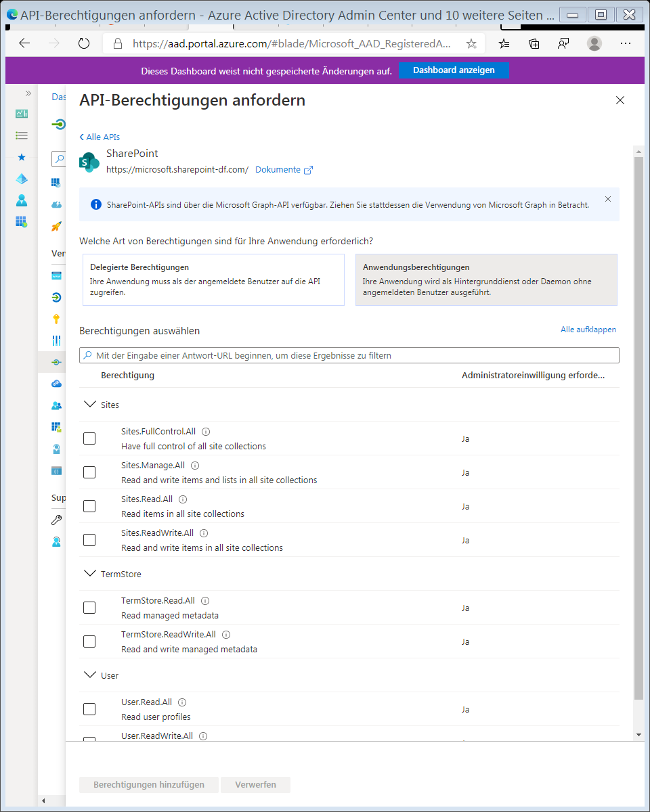This screenshot has height=812, width=650.
Task: Click info icon next to User.ReadWrite.All
Action: pos(203,736)
